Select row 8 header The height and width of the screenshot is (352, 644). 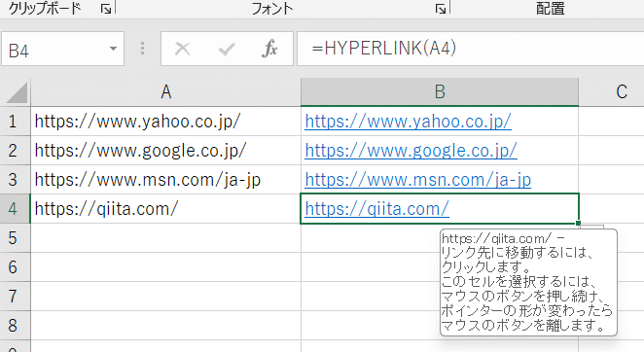16,326
